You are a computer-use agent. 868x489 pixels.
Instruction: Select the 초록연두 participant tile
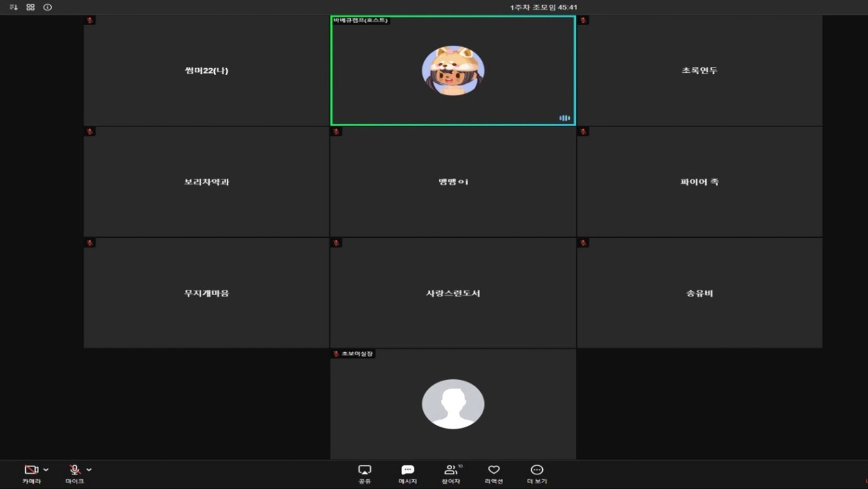[699, 70]
